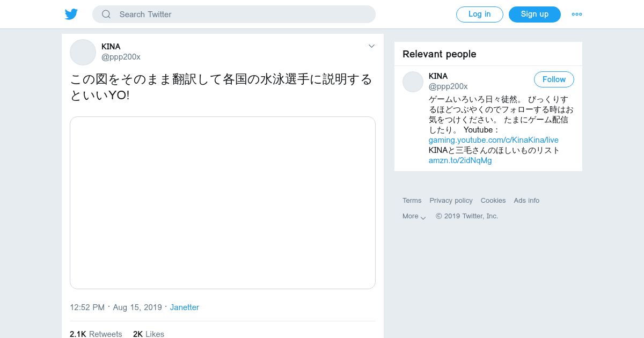Open the gaming.youtube.com/c/KinaKina/live link
Viewport: 644px width, 338px height.
coord(494,140)
